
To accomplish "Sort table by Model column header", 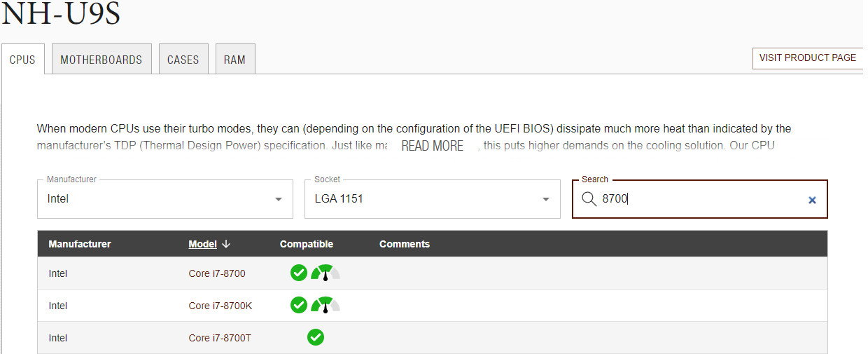I will pos(202,244).
